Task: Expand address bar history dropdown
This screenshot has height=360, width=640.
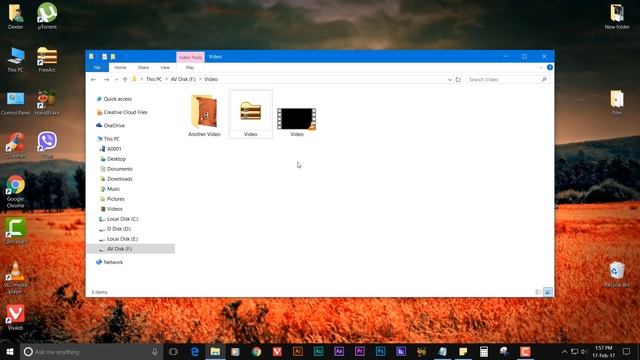Action: tap(449, 80)
